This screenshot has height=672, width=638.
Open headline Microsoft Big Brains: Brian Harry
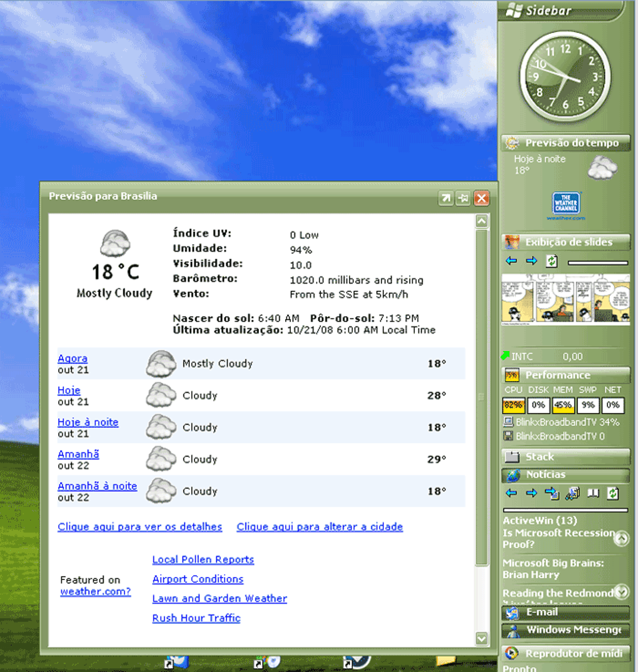point(553,569)
